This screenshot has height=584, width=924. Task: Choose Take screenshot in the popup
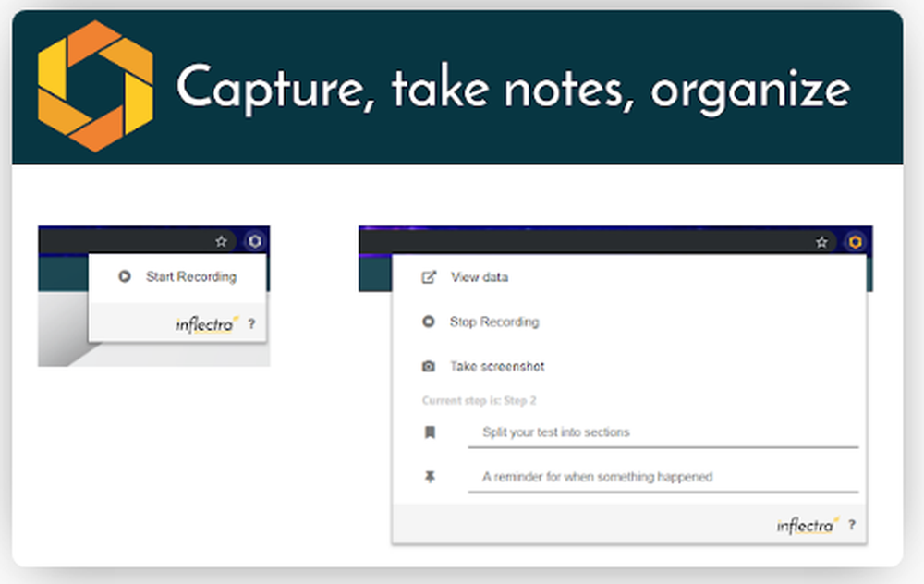click(x=497, y=367)
